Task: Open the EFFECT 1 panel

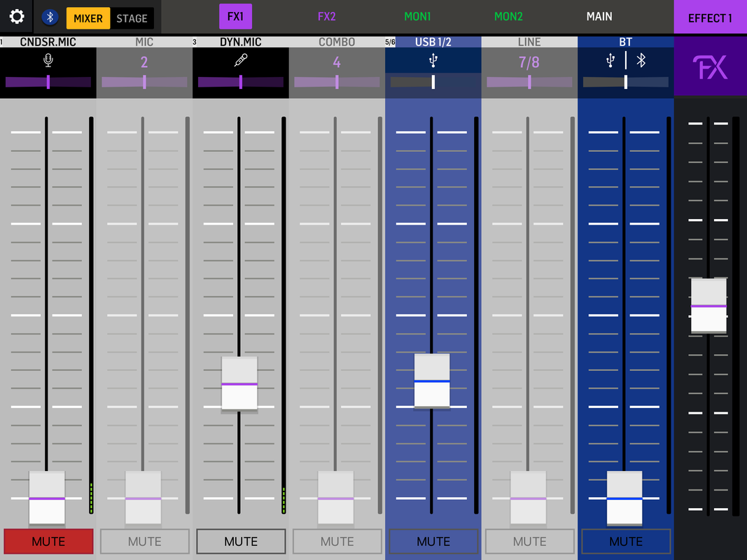Action: pos(711,18)
